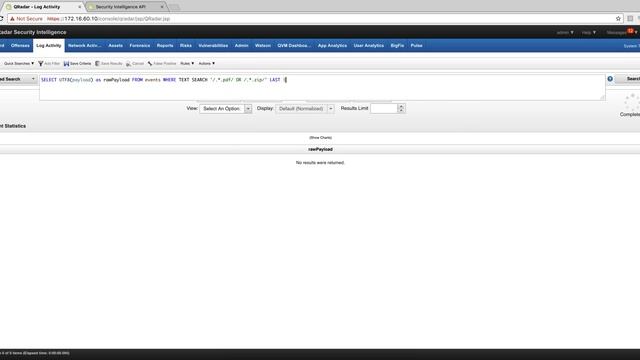Click the 'No results were returned.' message
Image resolution: width=640 pixels, height=360 pixels.
pyautogui.click(x=320, y=162)
